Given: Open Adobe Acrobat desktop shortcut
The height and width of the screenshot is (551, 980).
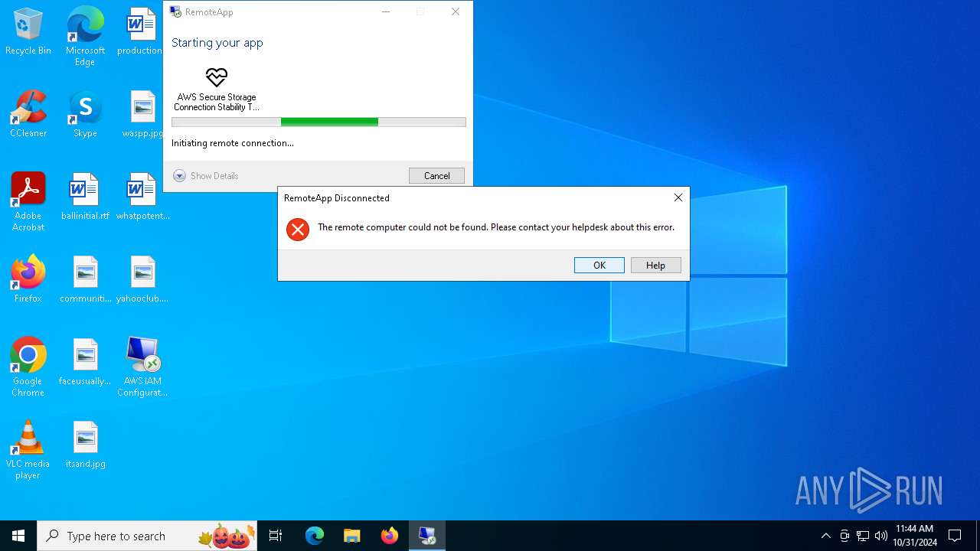Looking at the screenshot, I should pos(28,203).
